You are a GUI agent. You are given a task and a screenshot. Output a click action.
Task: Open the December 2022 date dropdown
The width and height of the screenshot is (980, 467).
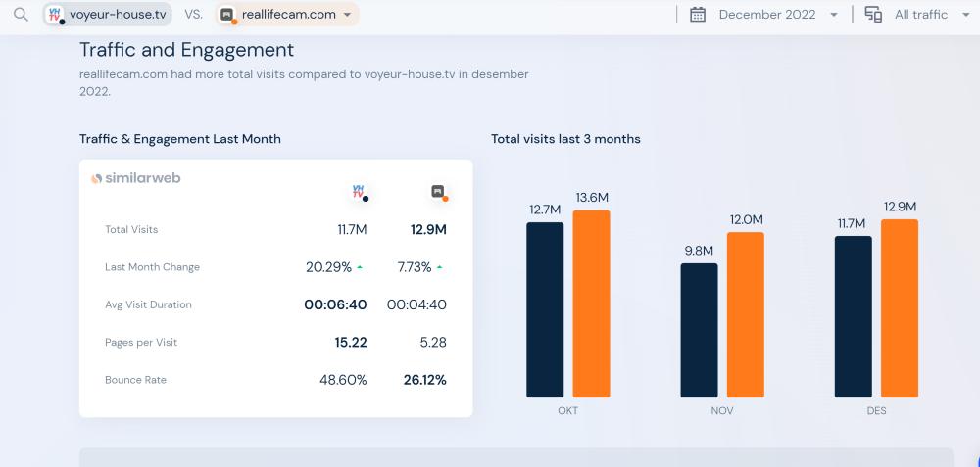click(833, 15)
